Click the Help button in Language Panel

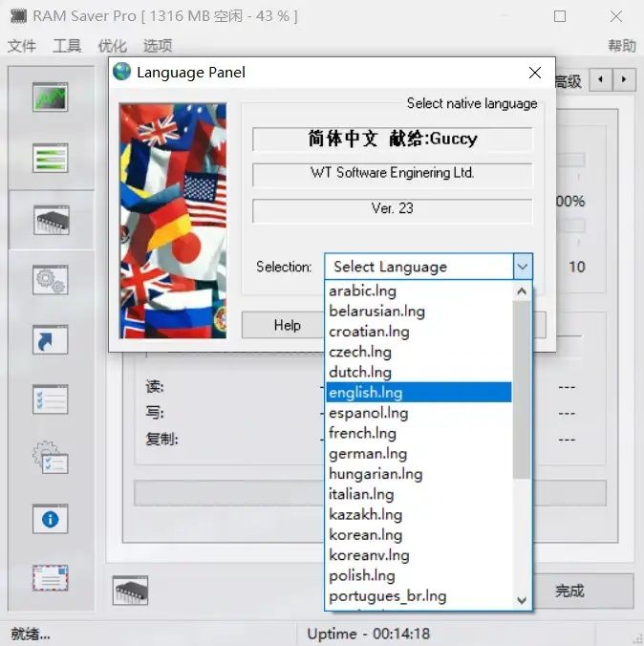point(288,325)
